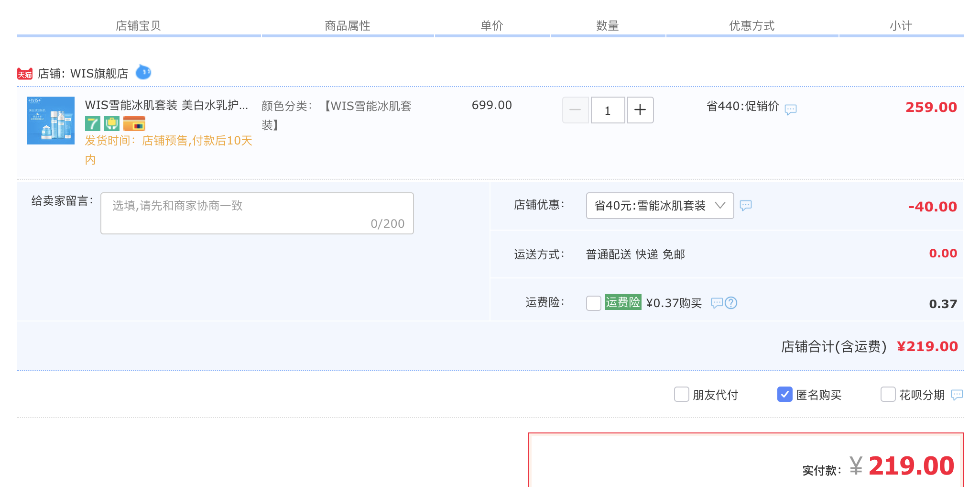Increase quantity with the plus button
This screenshot has height=487, width=980.
[641, 110]
